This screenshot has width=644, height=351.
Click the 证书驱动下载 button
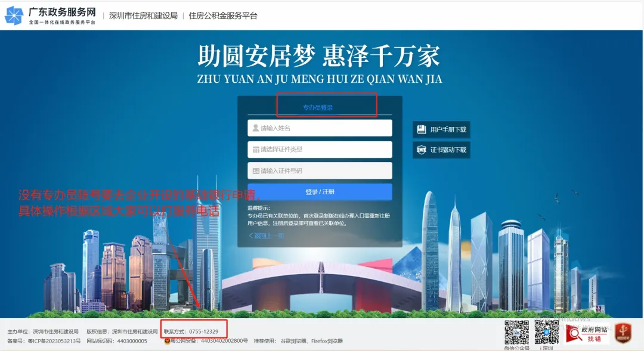[x=441, y=150]
